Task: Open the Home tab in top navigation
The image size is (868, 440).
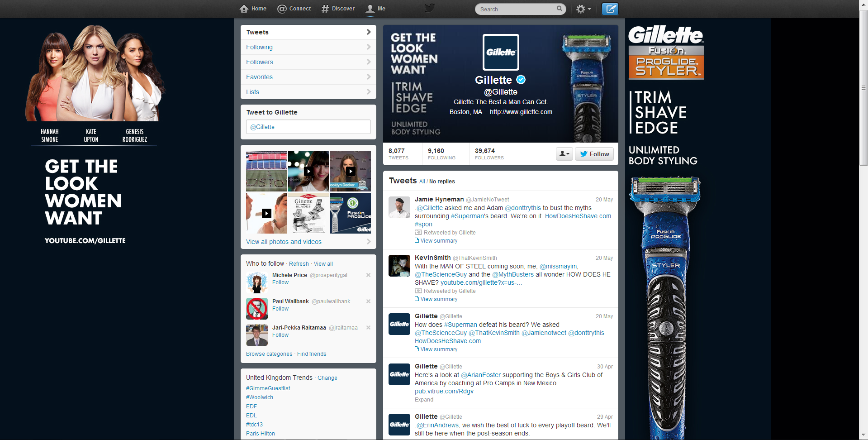Action: (x=253, y=9)
